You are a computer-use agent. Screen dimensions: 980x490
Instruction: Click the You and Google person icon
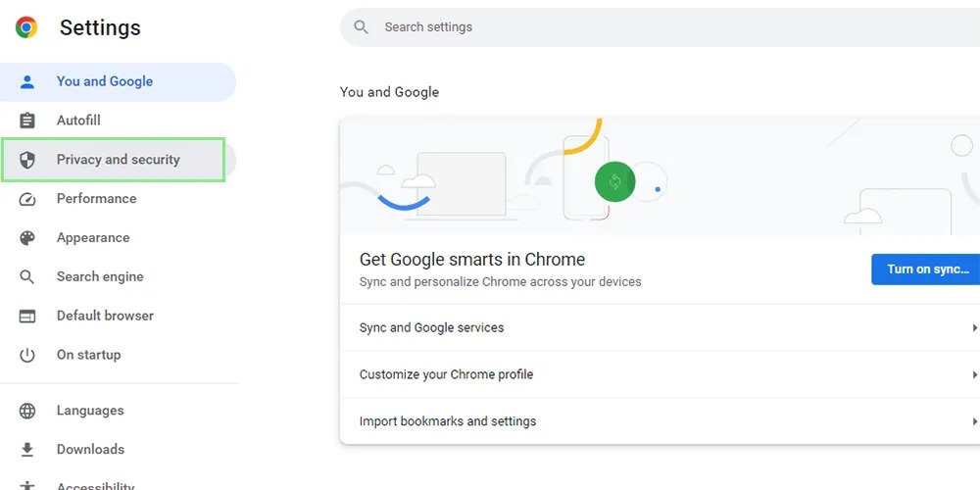point(27,81)
